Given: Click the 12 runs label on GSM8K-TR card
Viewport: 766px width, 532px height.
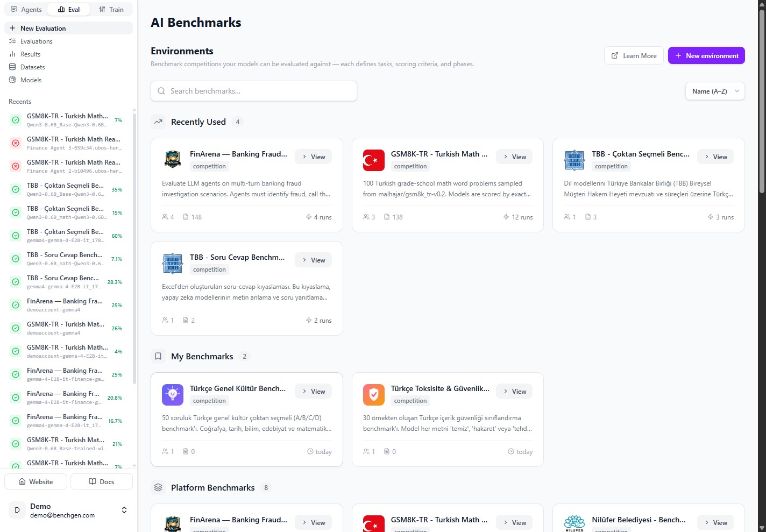Looking at the screenshot, I should point(522,217).
